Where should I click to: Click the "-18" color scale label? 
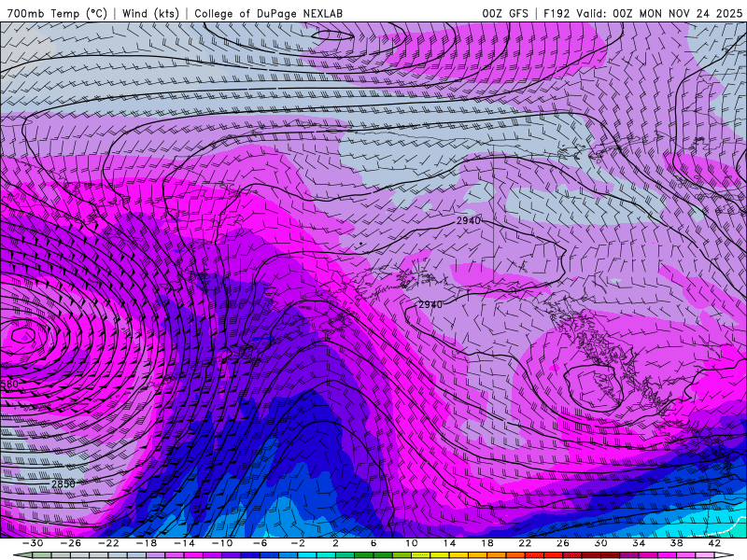coord(147,543)
